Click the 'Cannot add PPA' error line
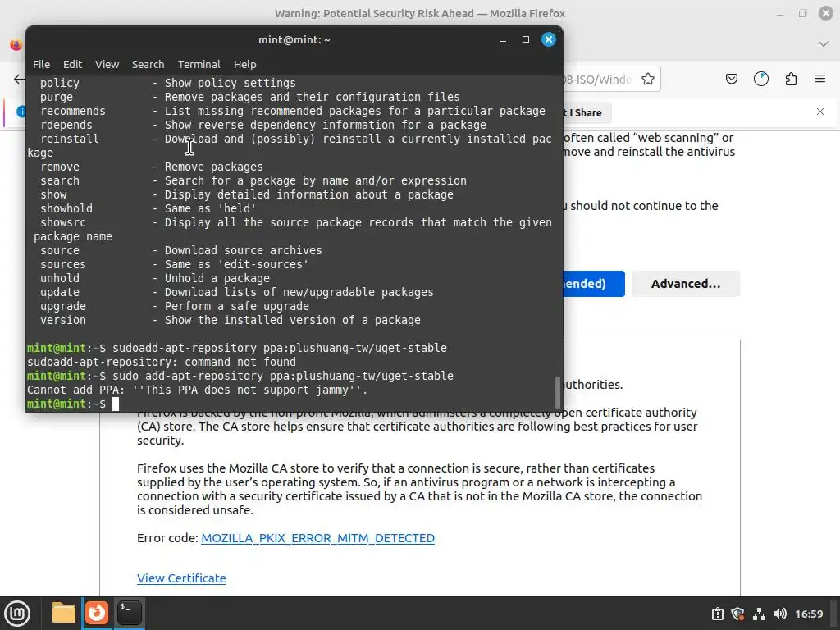 click(198, 390)
